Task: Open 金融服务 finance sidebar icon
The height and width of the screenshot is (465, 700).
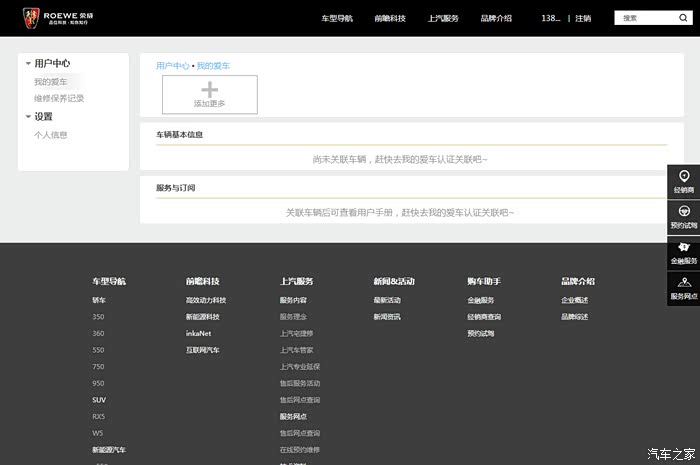Action: tap(684, 253)
